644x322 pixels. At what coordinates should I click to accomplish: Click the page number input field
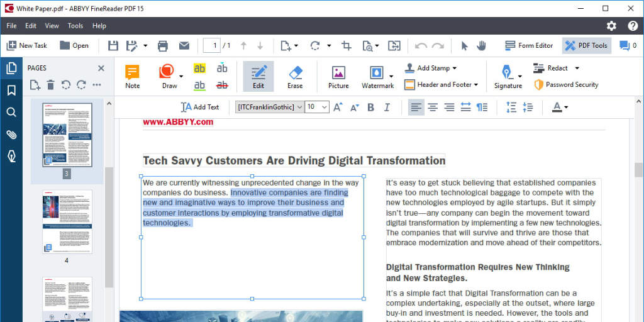(211, 45)
